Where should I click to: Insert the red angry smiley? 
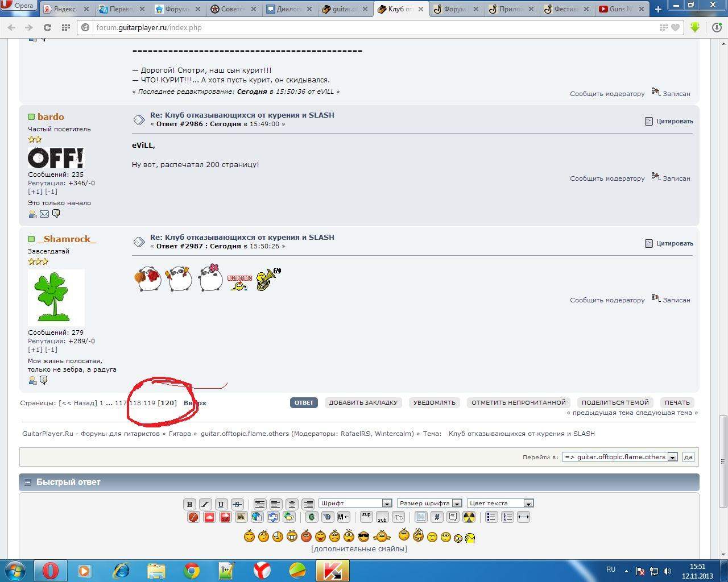pos(306,536)
